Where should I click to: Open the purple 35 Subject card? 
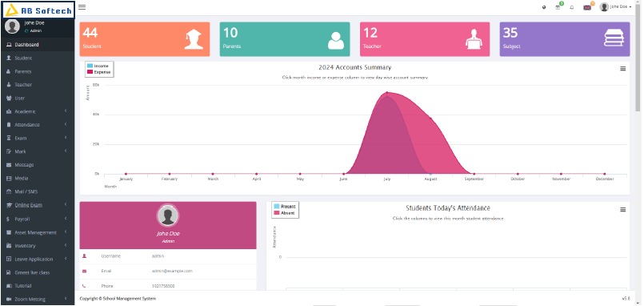565,39
